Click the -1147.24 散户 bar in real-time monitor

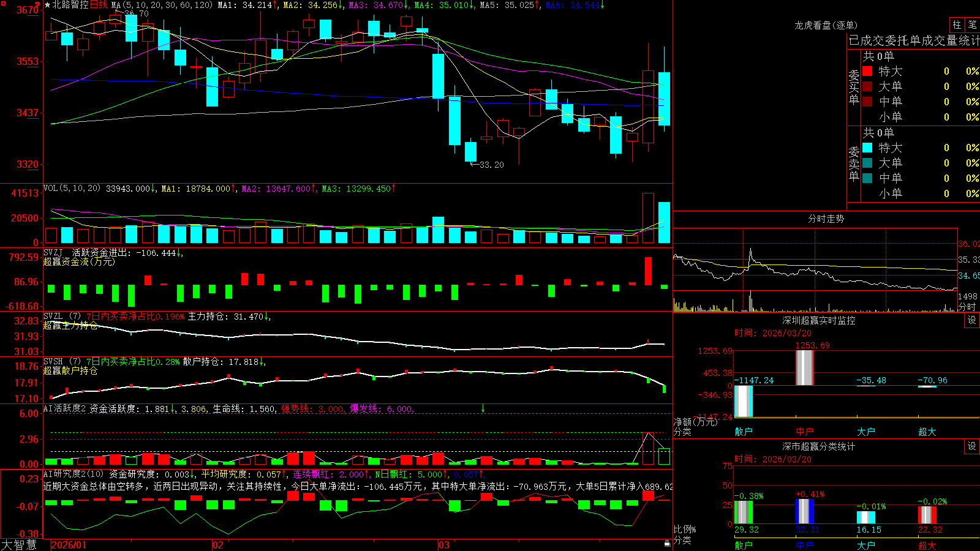(x=743, y=402)
